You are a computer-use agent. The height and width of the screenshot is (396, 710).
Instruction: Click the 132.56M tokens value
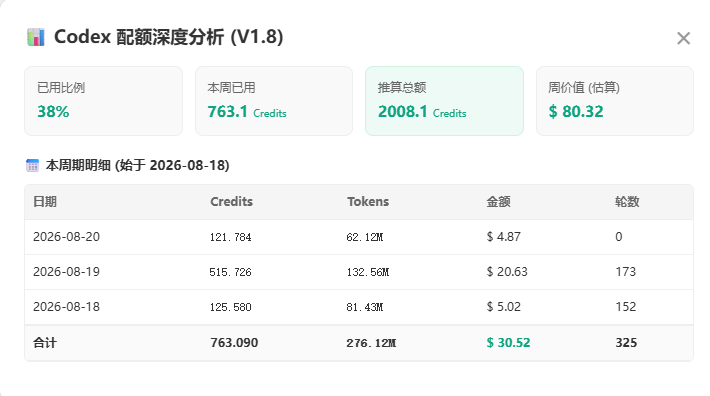[x=368, y=272]
